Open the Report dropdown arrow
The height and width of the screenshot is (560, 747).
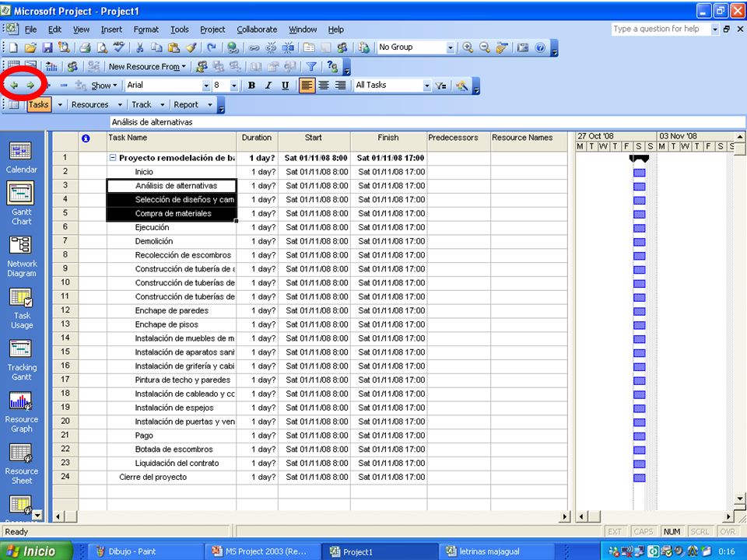209,105
